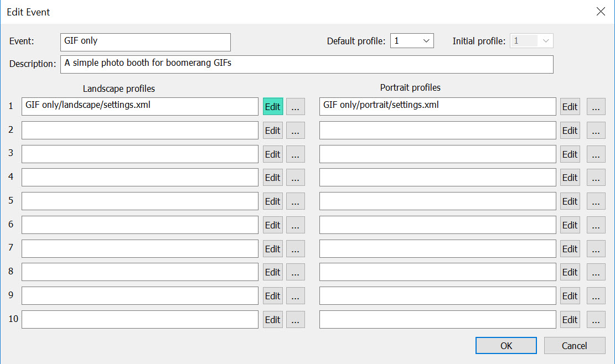Click Edit for landscape profile 1
Screen dimensions: 615x364
coord(272,107)
